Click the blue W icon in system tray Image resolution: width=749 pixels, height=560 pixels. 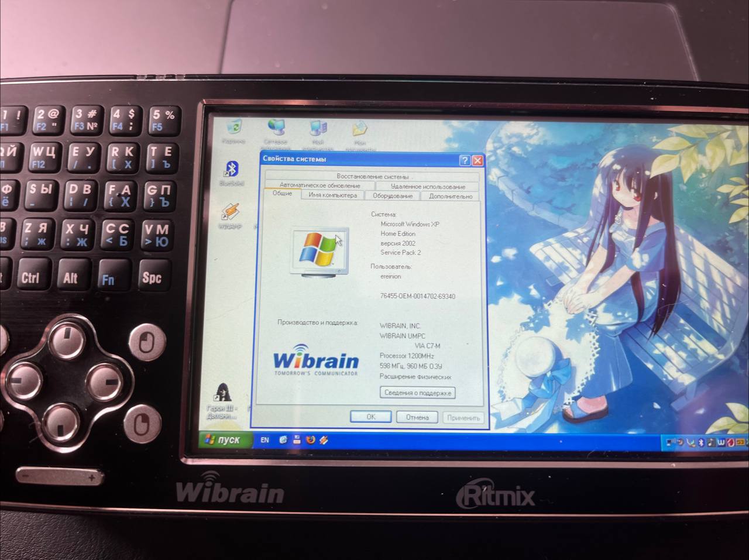(x=720, y=443)
